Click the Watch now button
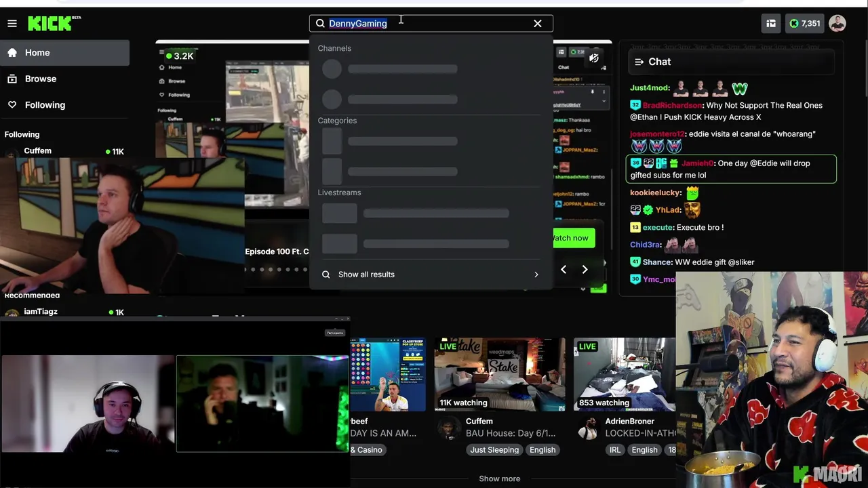 tap(574, 238)
